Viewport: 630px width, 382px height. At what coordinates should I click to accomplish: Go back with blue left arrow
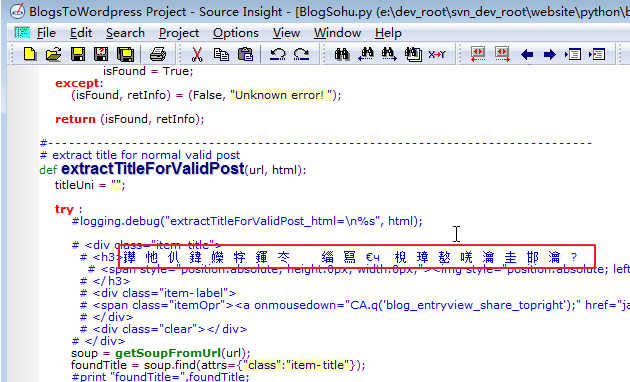click(527, 54)
